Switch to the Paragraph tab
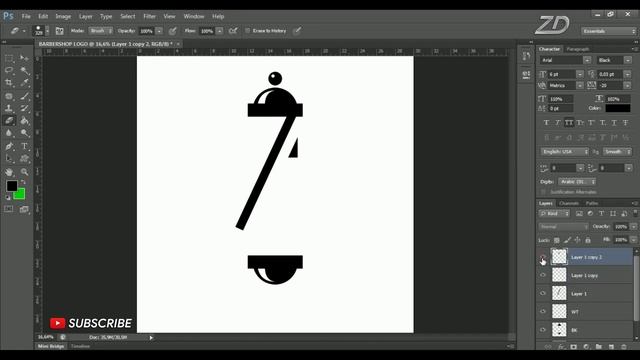640x360 pixels. tap(578, 49)
